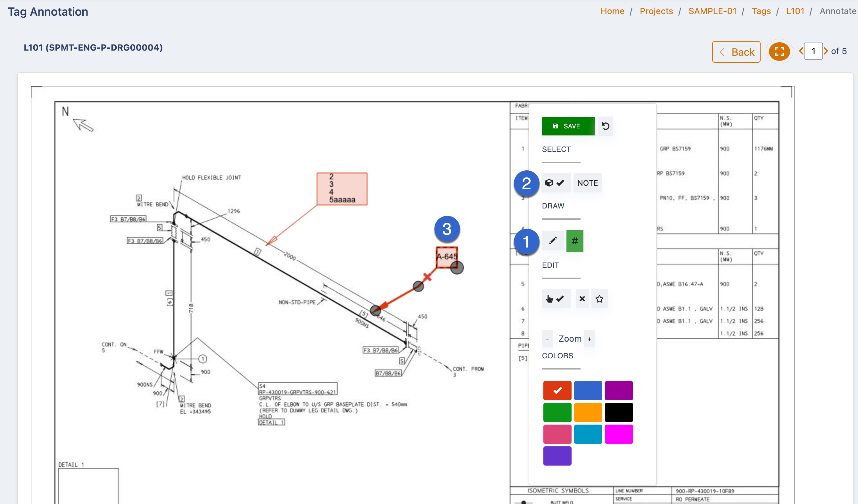Click the undo/reset arrow icon
Image resolution: width=858 pixels, height=504 pixels.
605,126
